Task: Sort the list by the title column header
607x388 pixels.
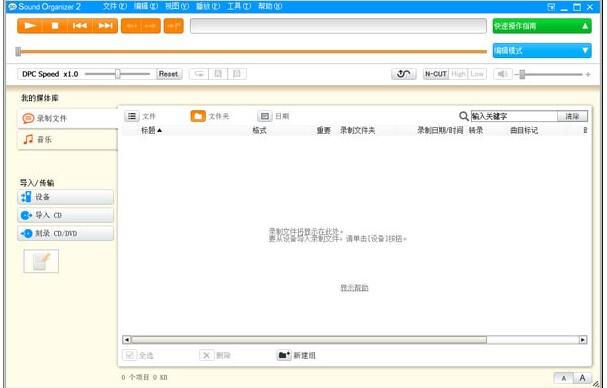Action: pos(151,130)
